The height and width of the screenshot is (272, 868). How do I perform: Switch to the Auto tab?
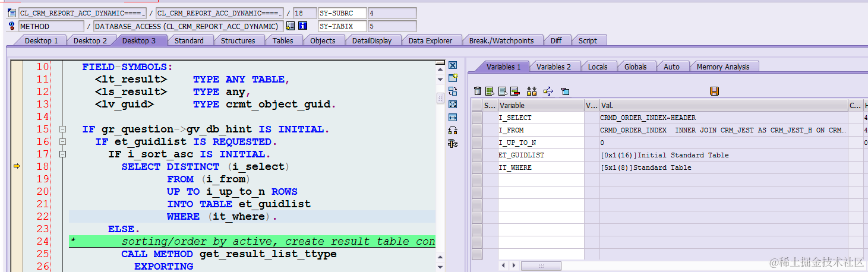[x=671, y=67]
